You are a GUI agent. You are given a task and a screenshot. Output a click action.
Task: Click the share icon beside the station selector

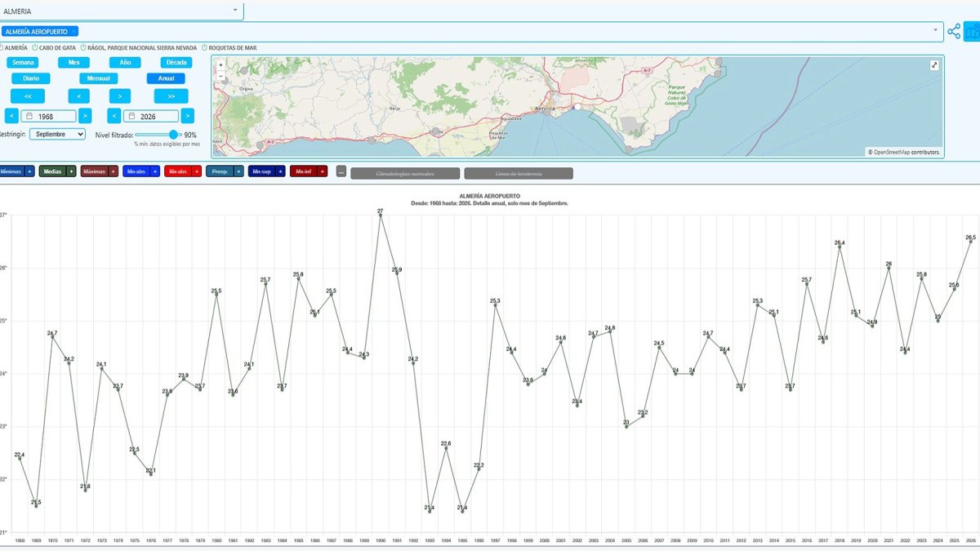tap(954, 32)
